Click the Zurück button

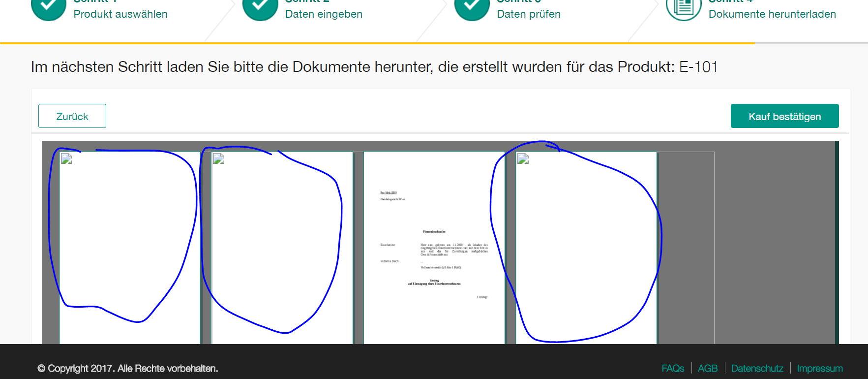pos(72,116)
